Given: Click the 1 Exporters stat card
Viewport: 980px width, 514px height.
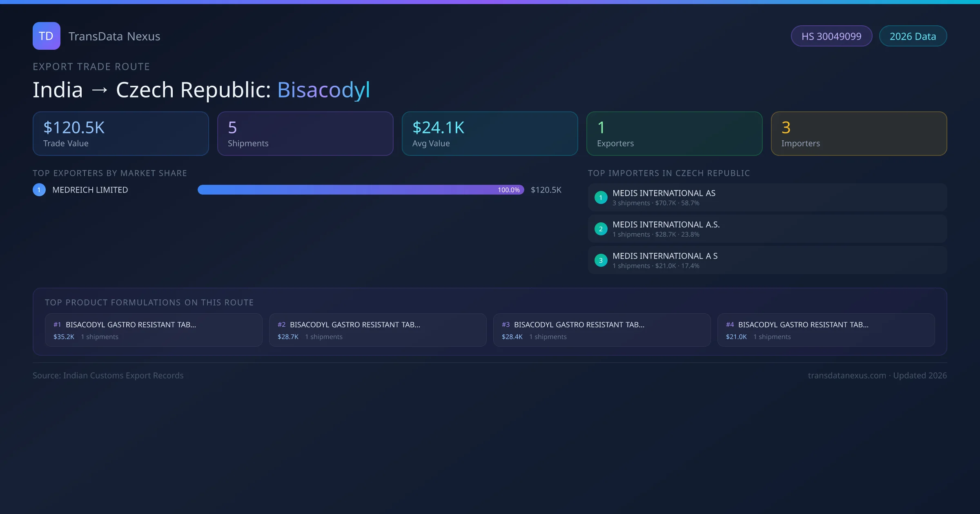Looking at the screenshot, I should pyautogui.click(x=674, y=134).
